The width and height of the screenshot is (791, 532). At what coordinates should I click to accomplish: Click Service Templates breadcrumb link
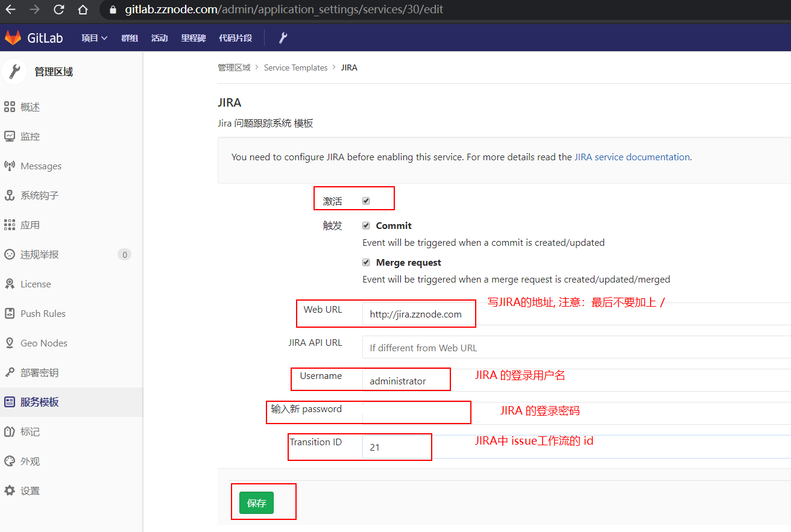[x=296, y=67]
